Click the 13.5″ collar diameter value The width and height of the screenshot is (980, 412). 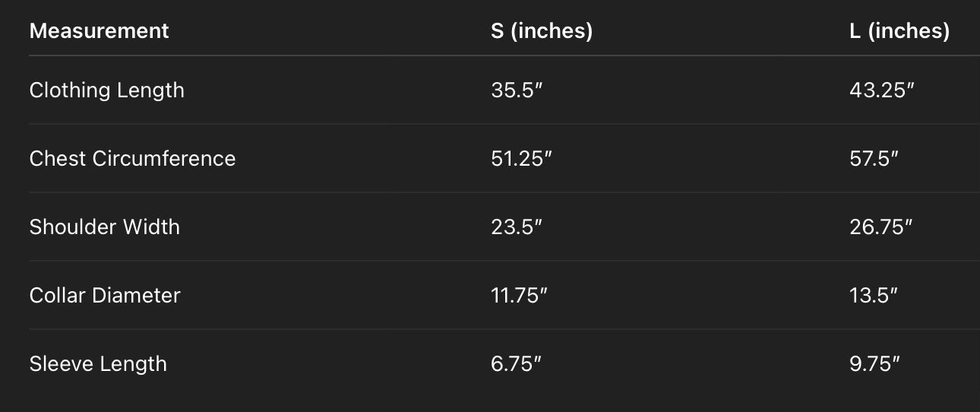click(874, 296)
